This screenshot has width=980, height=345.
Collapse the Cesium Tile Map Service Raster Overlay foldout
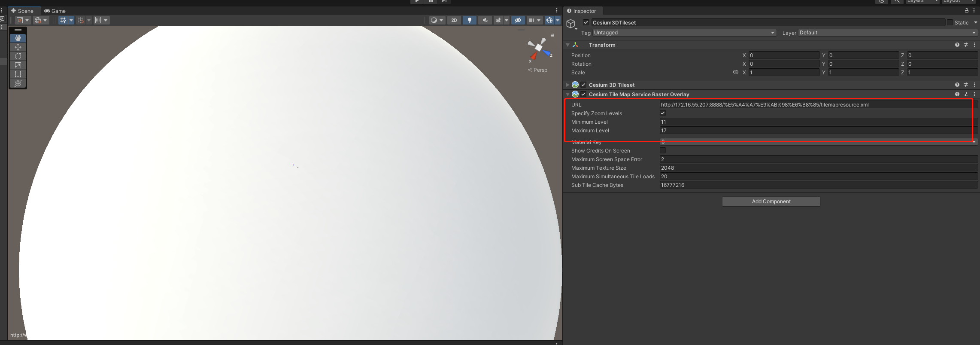(567, 94)
